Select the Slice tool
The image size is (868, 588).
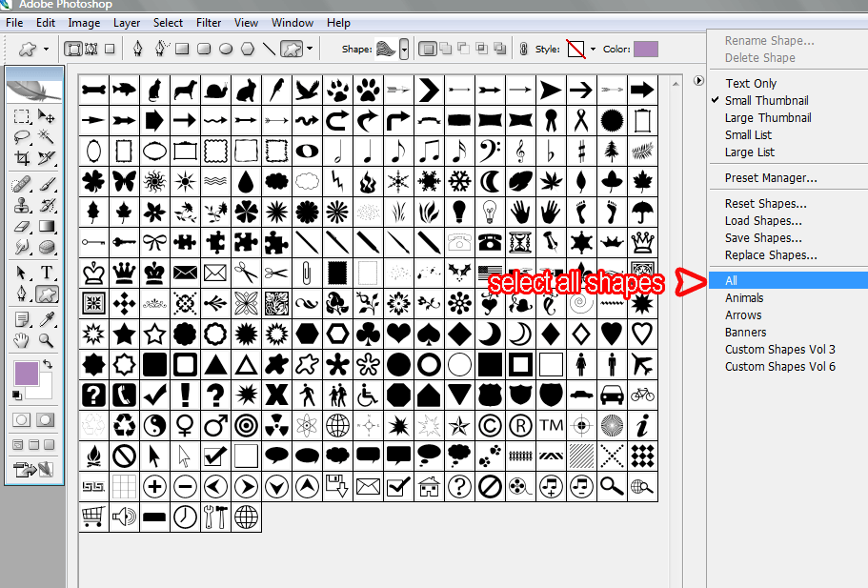tap(47, 158)
